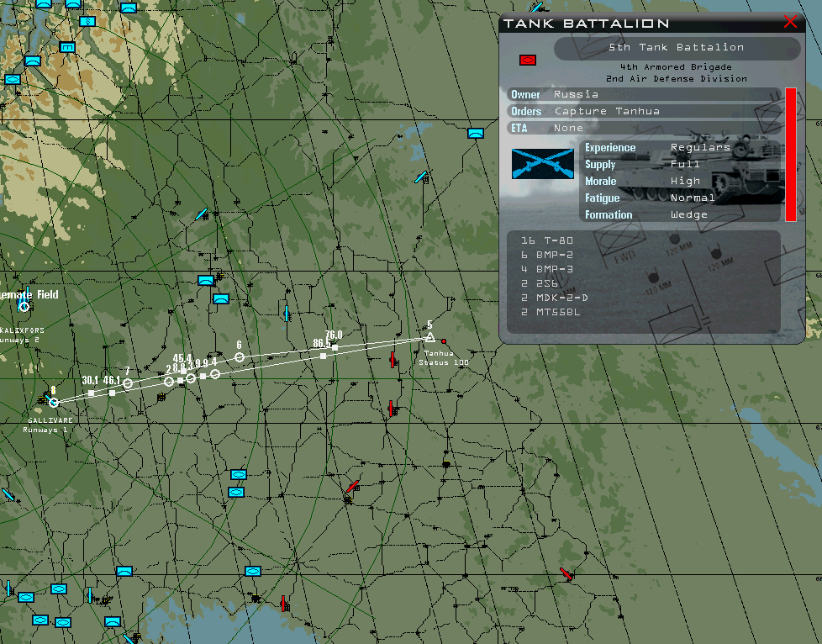822x644 pixels.
Task: Click the Supply Full row
Action: 681,165
